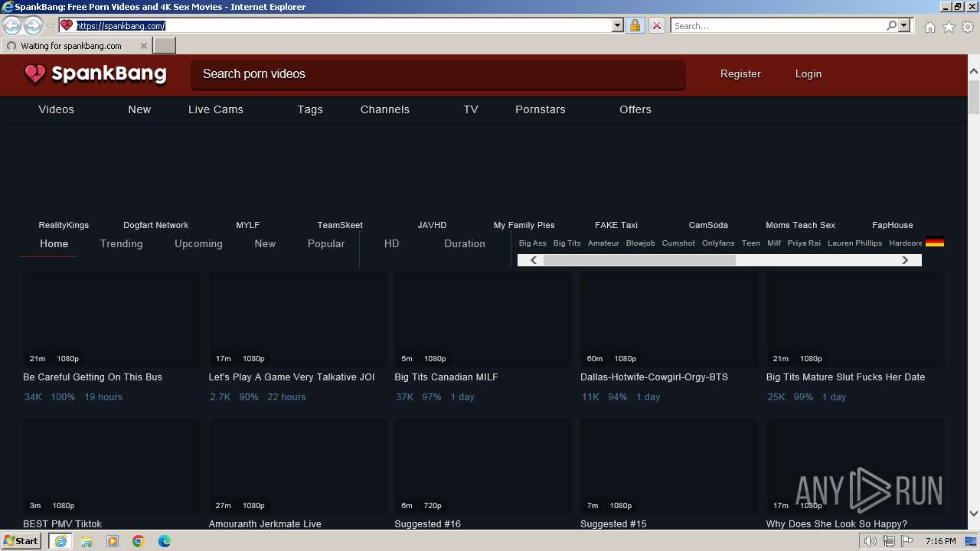Select the Home listing tab
Screen dimensions: 980x551
click(x=54, y=243)
